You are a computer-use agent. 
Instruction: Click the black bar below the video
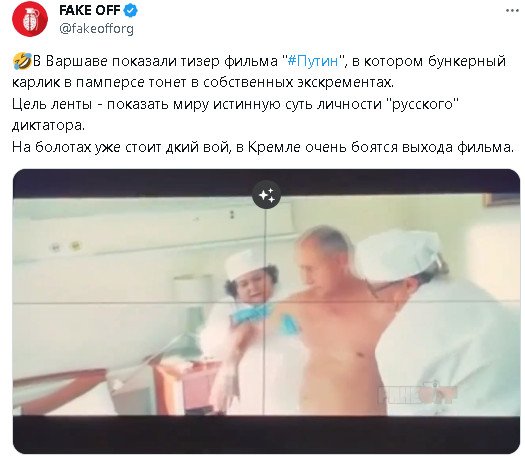coord(267,434)
